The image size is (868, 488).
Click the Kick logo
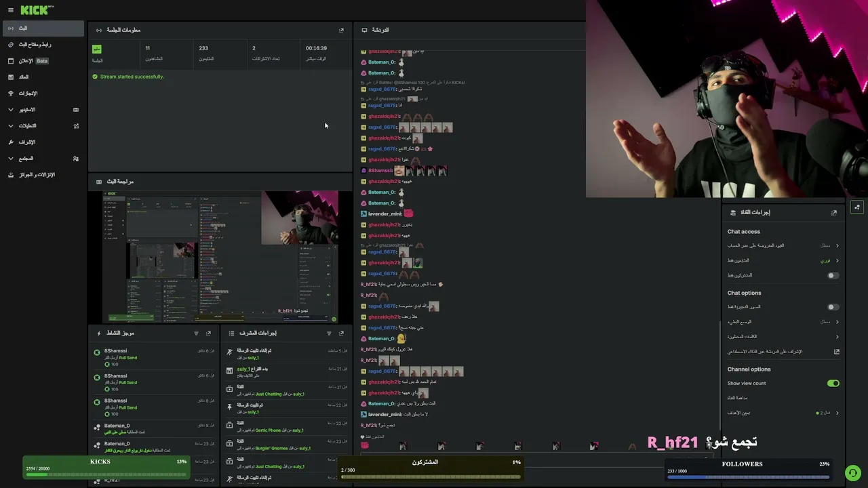click(37, 10)
